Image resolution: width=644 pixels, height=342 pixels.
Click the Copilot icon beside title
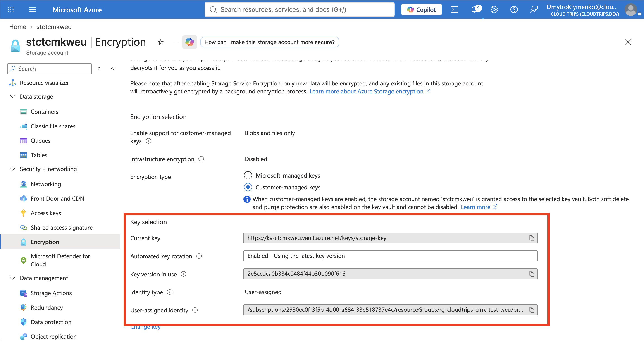click(189, 42)
